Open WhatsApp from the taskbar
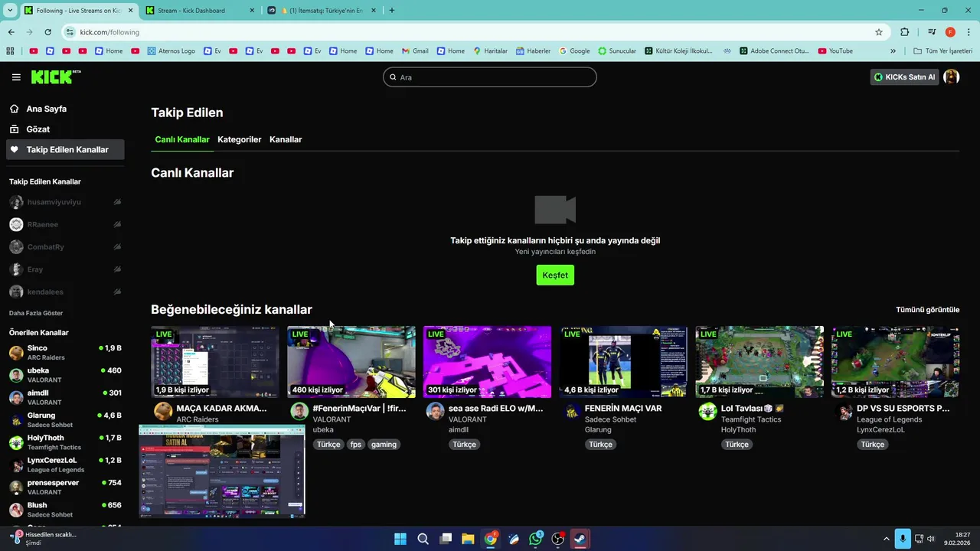This screenshot has width=980, height=551. coord(535,539)
